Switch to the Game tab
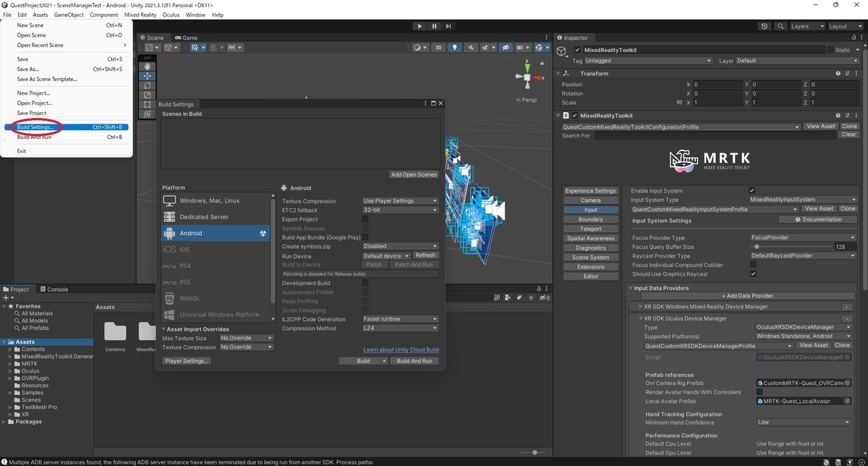Screen dimensions: 868x466 pos(186,38)
